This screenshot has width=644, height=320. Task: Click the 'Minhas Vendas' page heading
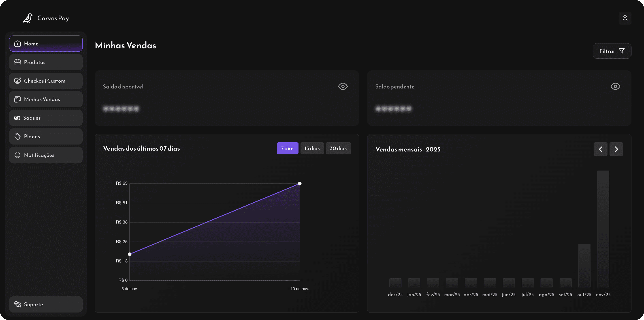coord(126,45)
